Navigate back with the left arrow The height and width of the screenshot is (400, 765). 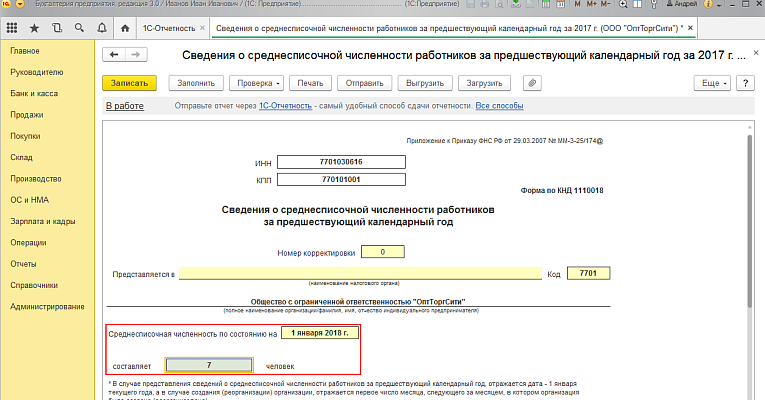pos(114,54)
